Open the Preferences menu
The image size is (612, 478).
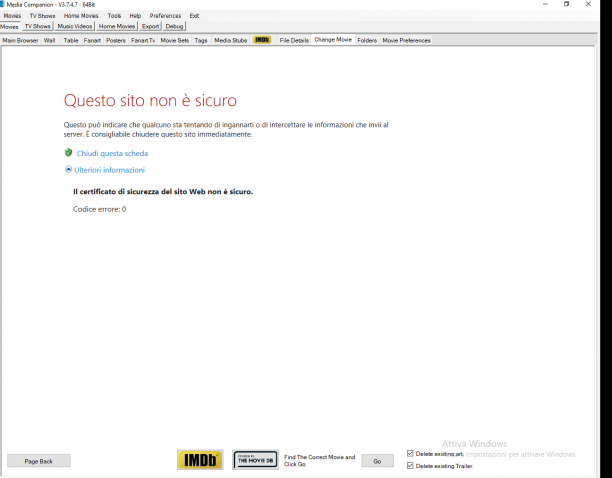pyautogui.click(x=165, y=16)
